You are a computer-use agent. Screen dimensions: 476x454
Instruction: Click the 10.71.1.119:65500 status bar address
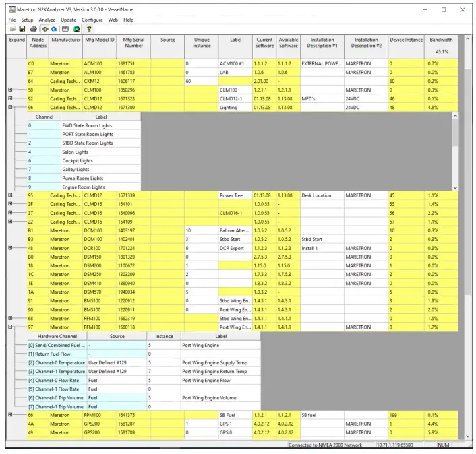click(x=394, y=445)
